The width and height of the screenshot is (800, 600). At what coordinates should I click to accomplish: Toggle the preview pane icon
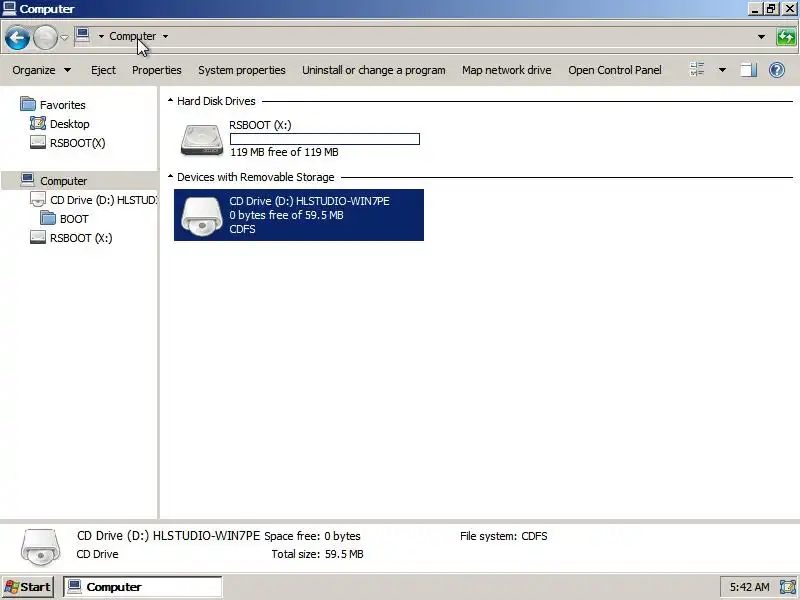pos(748,70)
